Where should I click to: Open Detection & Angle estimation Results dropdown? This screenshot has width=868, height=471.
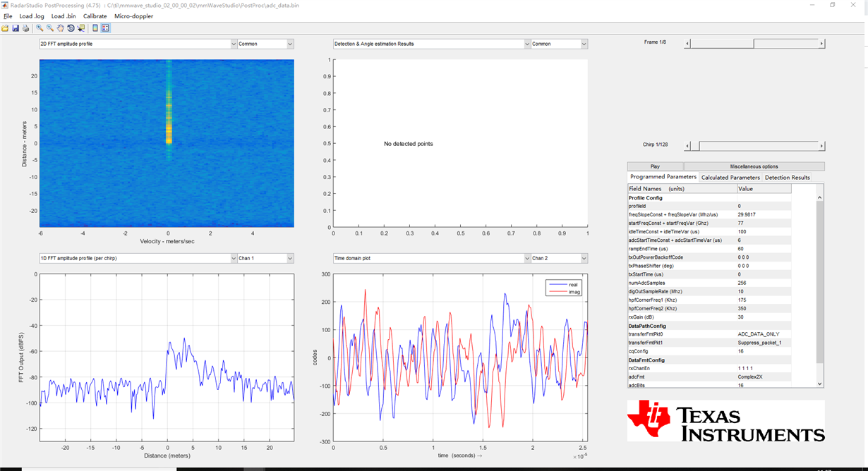click(432, 44)
